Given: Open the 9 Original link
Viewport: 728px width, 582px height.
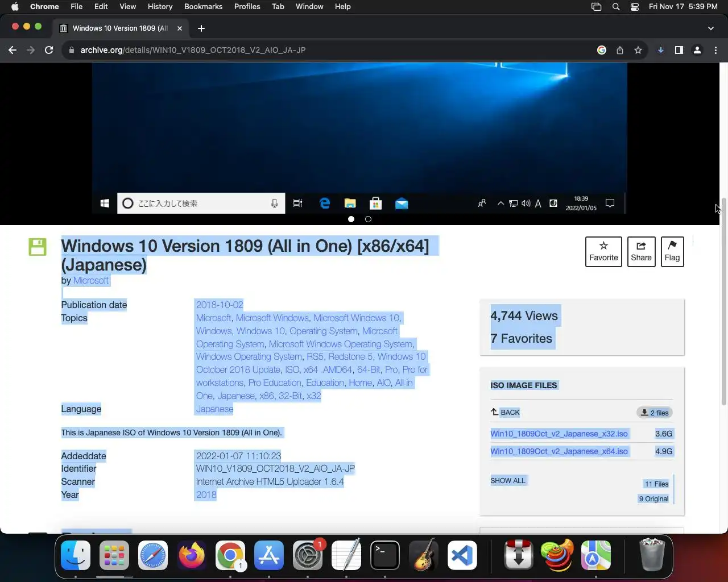Looking at the screenshot, I should (x=653, y=499).
